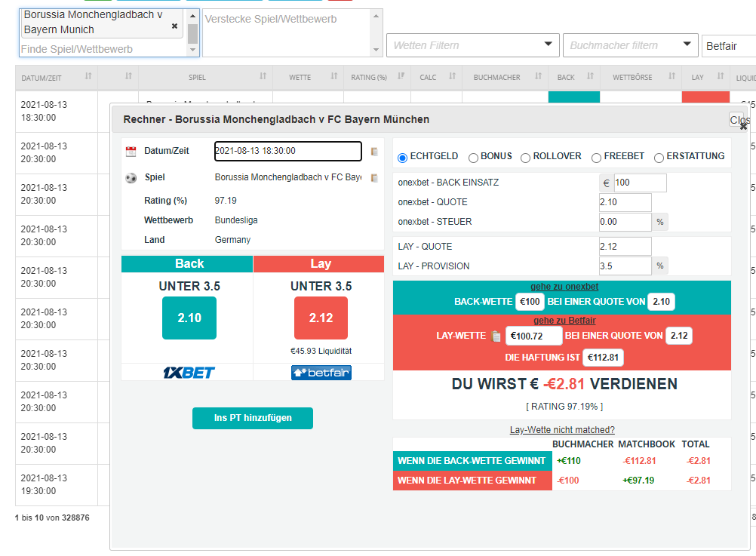Click the €45.93 Liquidität text
Image resolution: width=756 pixels, height=556 pixels.
click(321, 351)
